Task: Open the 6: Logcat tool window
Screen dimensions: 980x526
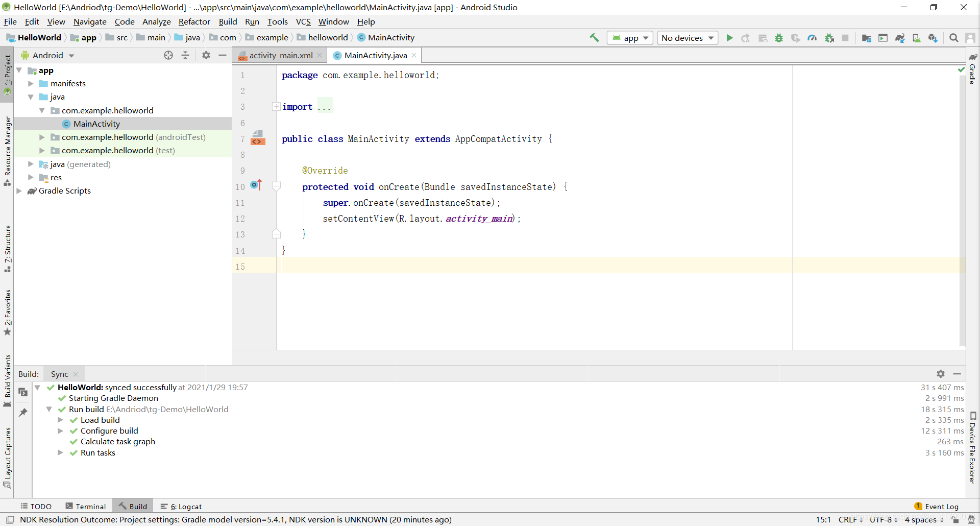Action: pyautogui.click(x=181, y=507)
